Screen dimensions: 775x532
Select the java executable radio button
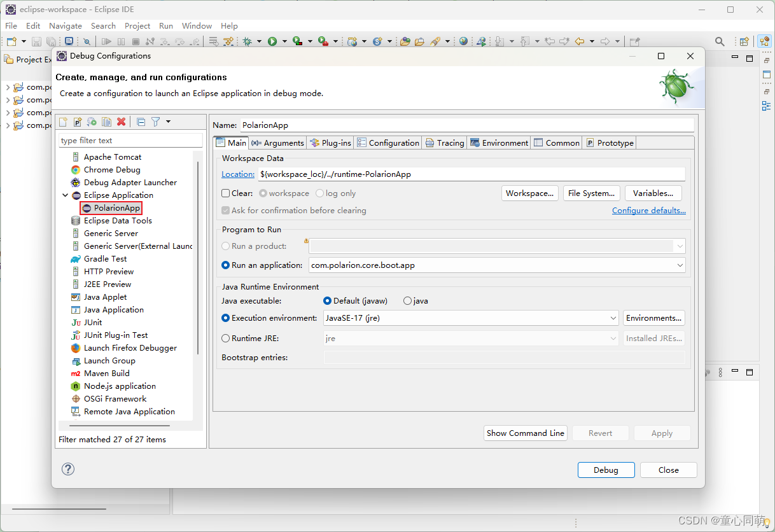407,300
